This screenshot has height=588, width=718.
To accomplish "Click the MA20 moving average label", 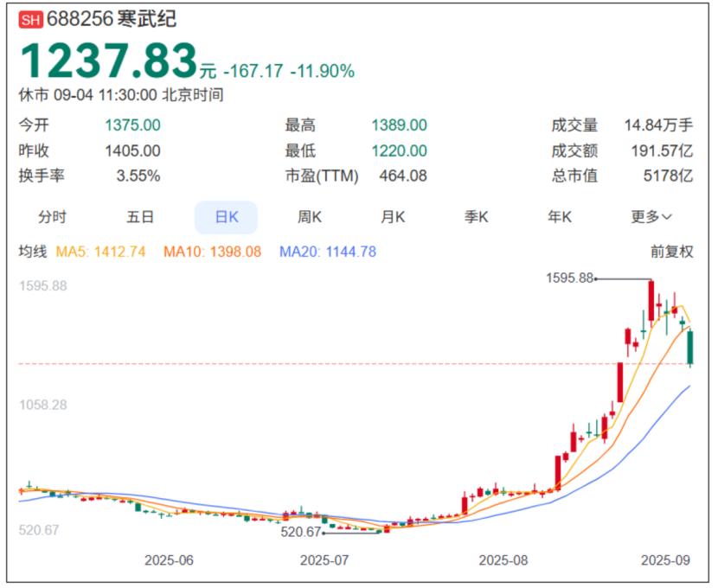I will 327,252.
